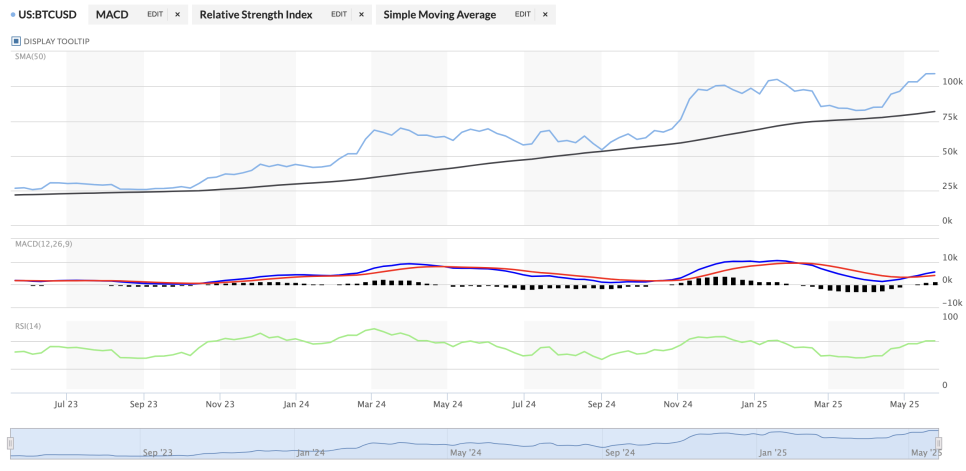
Task: Remove the MACD indicator with its x
Action: [177, 15]
